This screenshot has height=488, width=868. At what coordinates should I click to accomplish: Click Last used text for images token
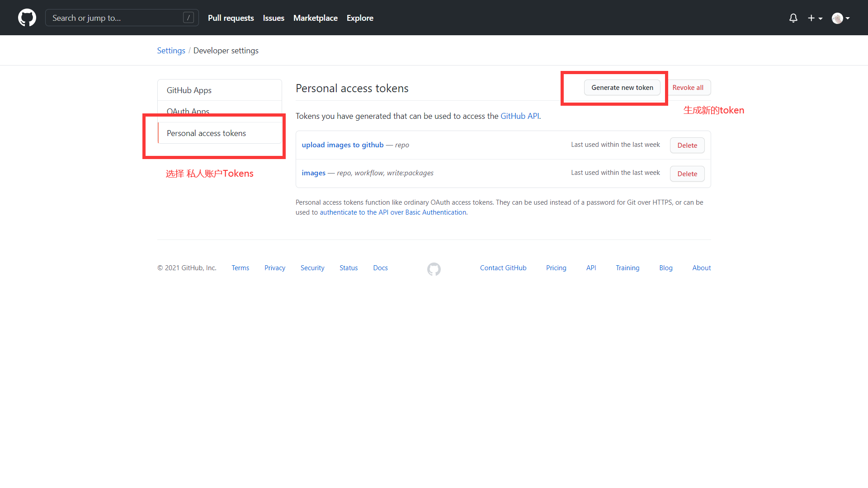(x=615, y=173)
